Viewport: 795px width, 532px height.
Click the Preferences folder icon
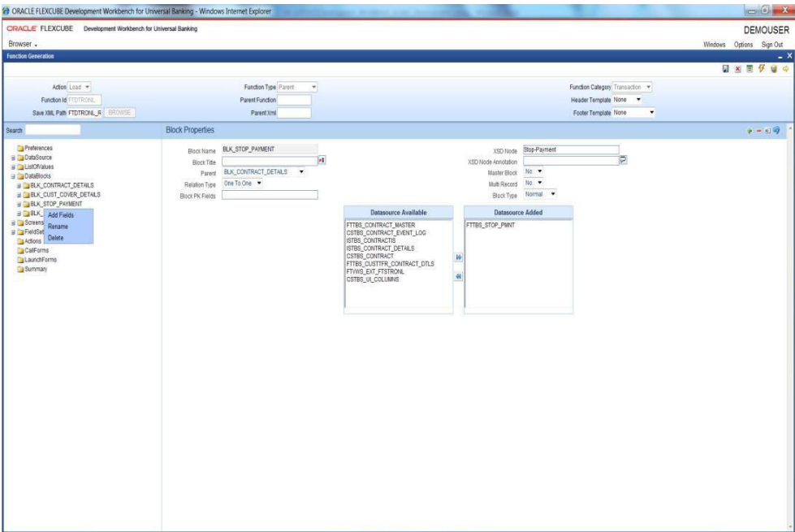(20, 149)
